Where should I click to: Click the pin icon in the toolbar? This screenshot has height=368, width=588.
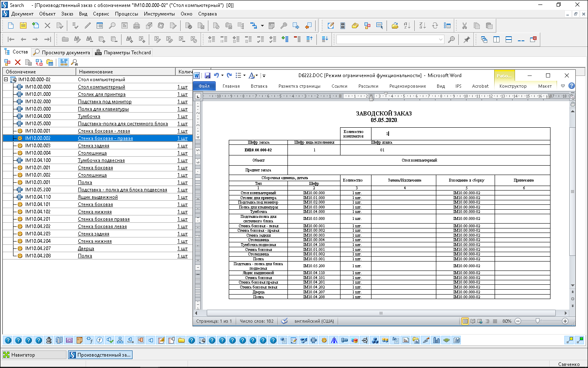coord(466,40)
